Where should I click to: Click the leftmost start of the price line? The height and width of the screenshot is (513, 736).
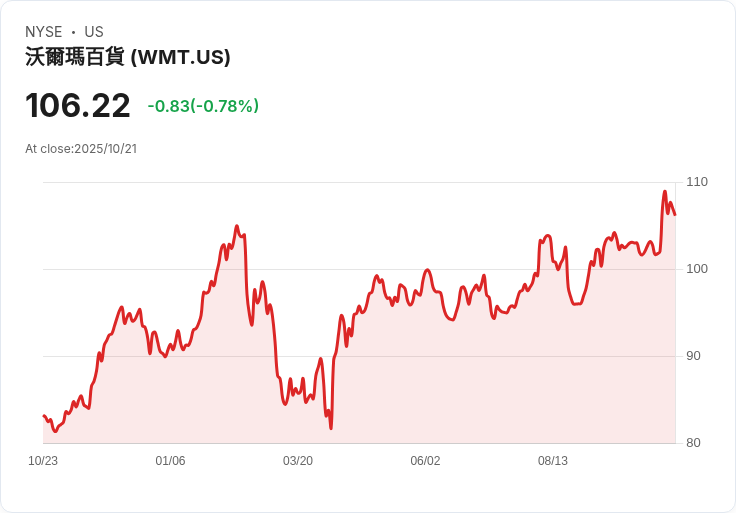click(x=43, y=416)
